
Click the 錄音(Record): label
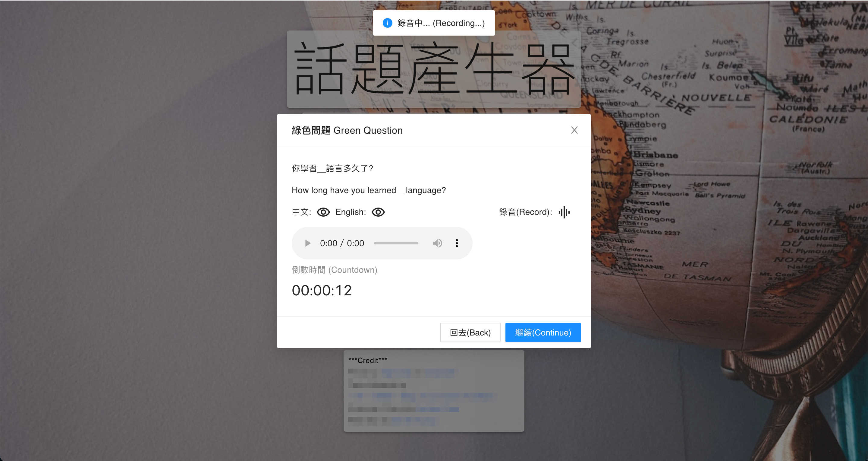tap(525, 212)
